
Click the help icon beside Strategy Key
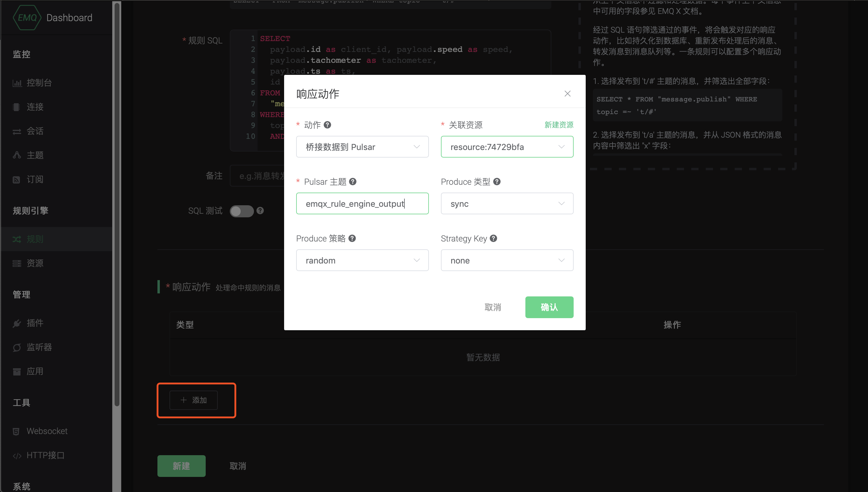[493, 238]
